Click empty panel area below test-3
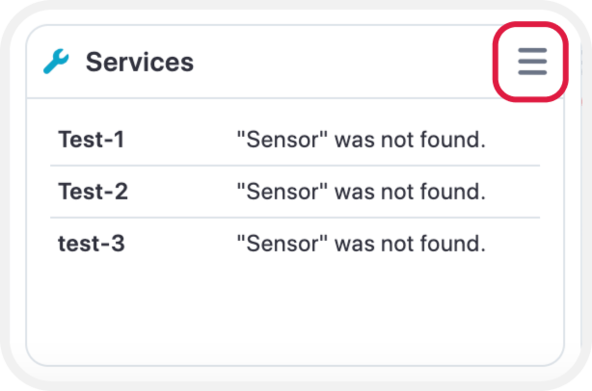Viewport: 592px width, 391px height. click(x=295, y=309)
